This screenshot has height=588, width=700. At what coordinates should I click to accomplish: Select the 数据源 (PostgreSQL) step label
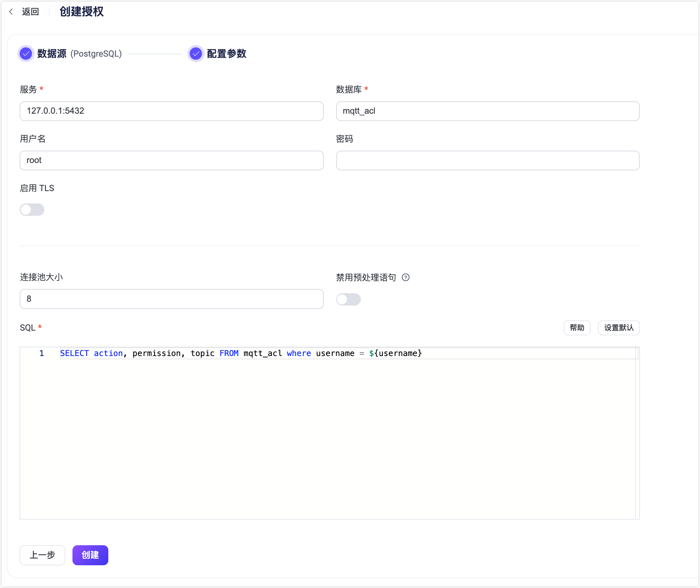click(x=79, y=54)
